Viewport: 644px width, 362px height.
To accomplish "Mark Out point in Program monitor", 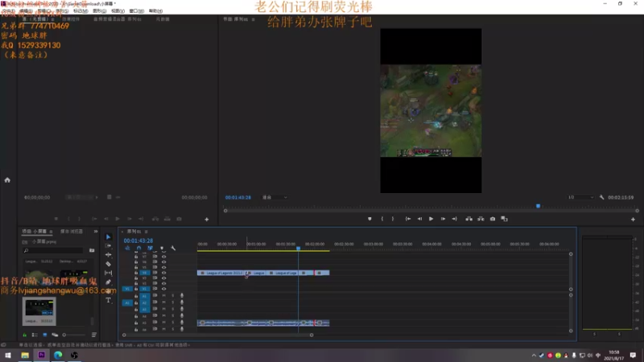I will pyautogui.click(x=393, y=219).
